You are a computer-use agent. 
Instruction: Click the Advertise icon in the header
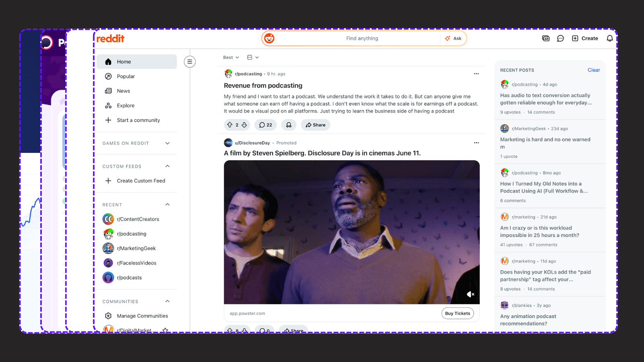coord(546,39)
